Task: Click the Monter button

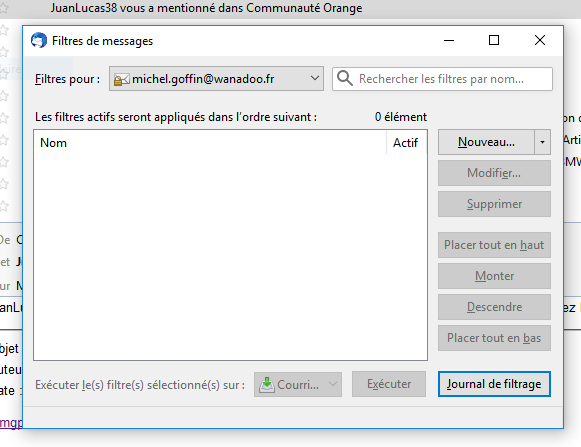Action: click(x=494, y=276)
